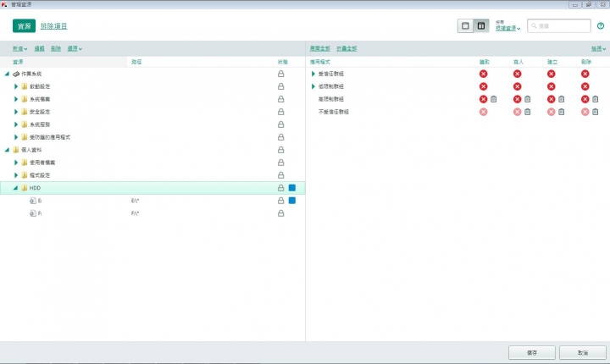
Task: Select the E: resource row
Action: pos(152,201)
